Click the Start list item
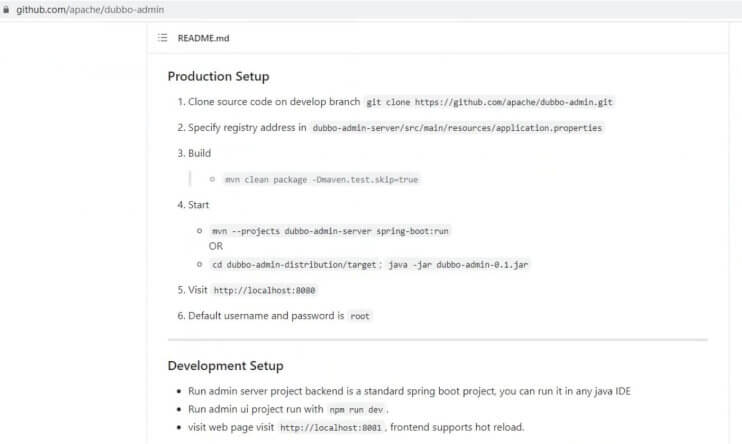Viewport: 742px width, 444px height. click(198, 205)
